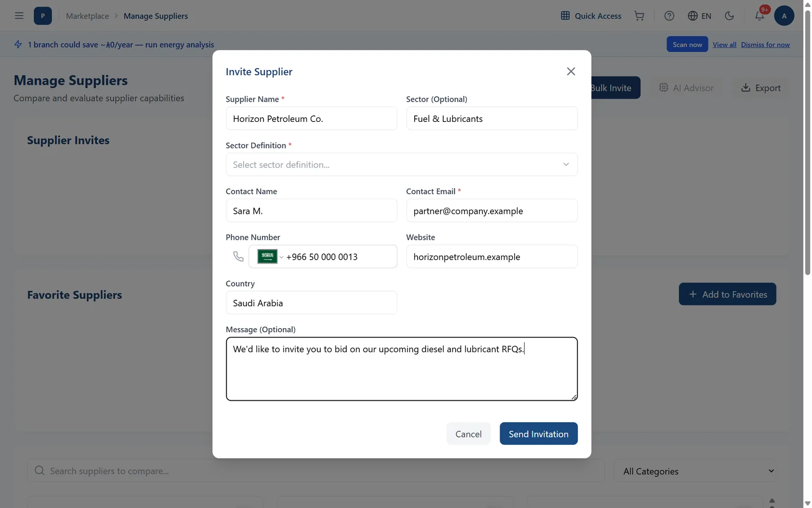
Task: Click the message textarea resize handle
Action: (574, 397)
